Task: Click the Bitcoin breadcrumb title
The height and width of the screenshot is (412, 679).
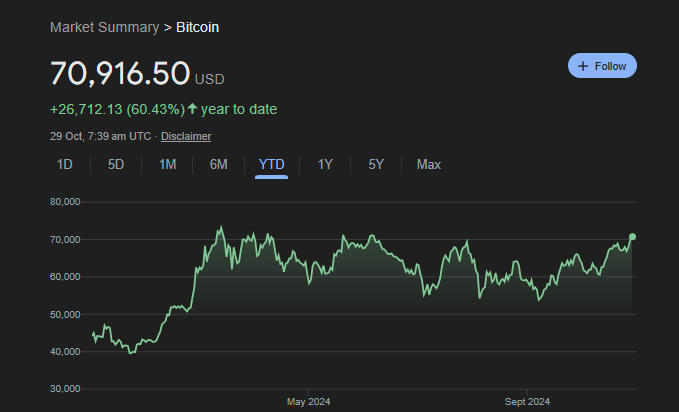Action: coord(197,27)
